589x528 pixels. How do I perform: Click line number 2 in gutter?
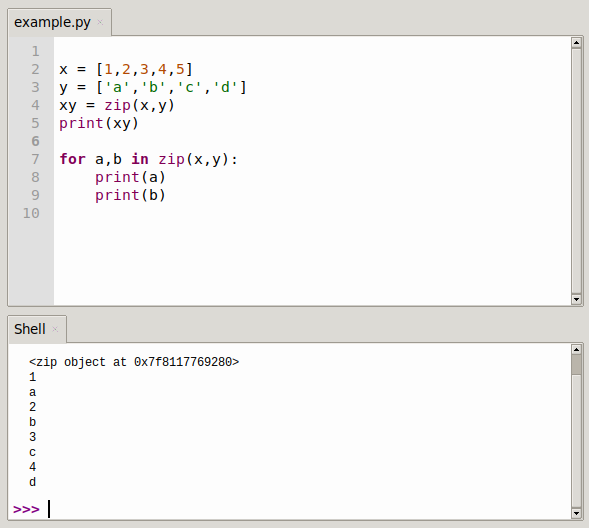pyautogui.click(x=35, y=69)
